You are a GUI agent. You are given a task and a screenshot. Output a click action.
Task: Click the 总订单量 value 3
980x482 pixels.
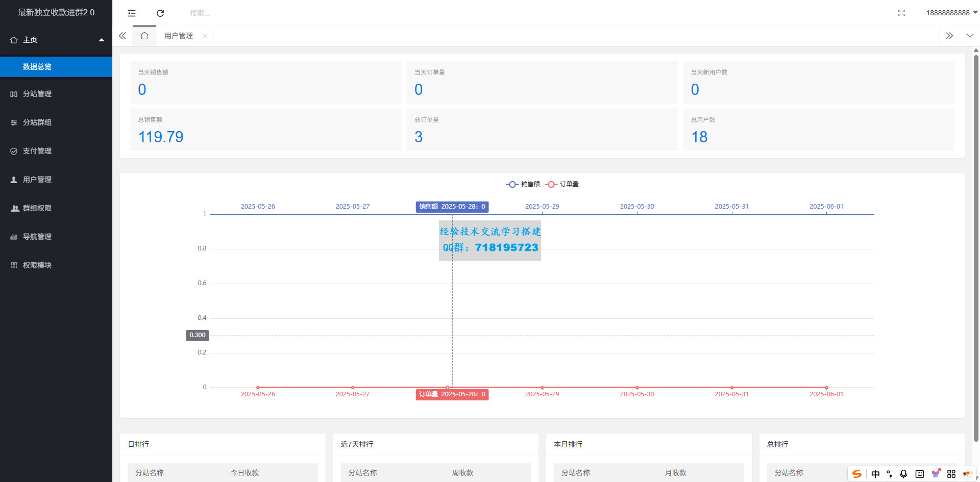click(419, 137)
